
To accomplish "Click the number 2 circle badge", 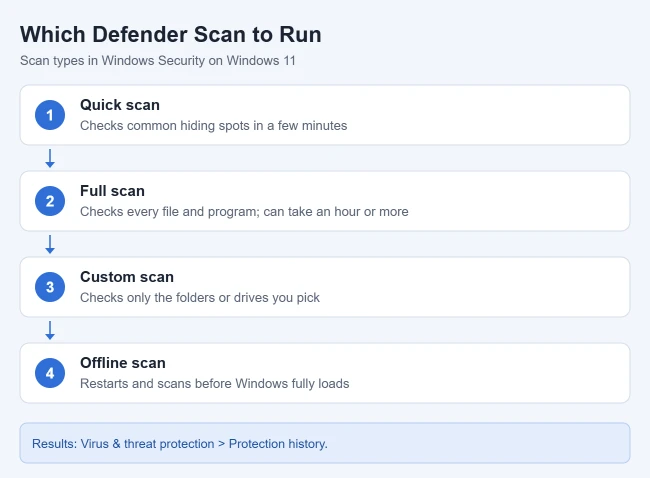I will click(x=50, y=201).
